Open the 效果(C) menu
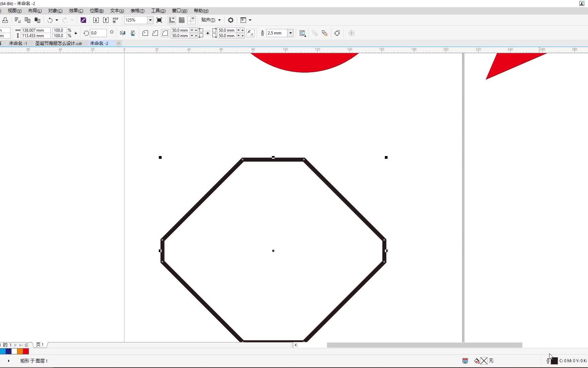The width and height of the screenshot is (588, 368). (76, 11)
